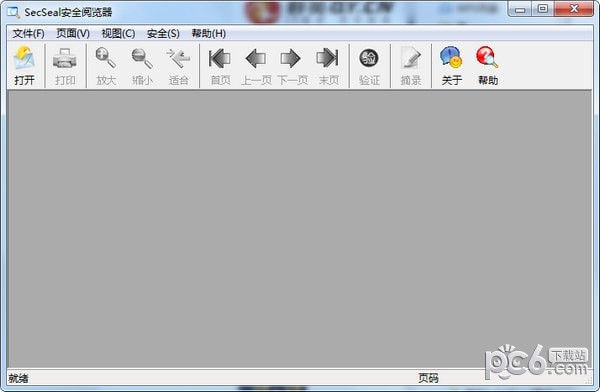600x392 pixels.
Task: Minimize the SecSeal window
Action: [520, 9]
